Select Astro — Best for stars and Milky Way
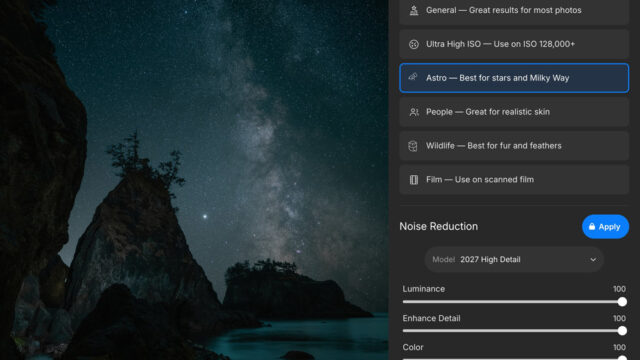The image size is (640, 360). click(514, 78)
